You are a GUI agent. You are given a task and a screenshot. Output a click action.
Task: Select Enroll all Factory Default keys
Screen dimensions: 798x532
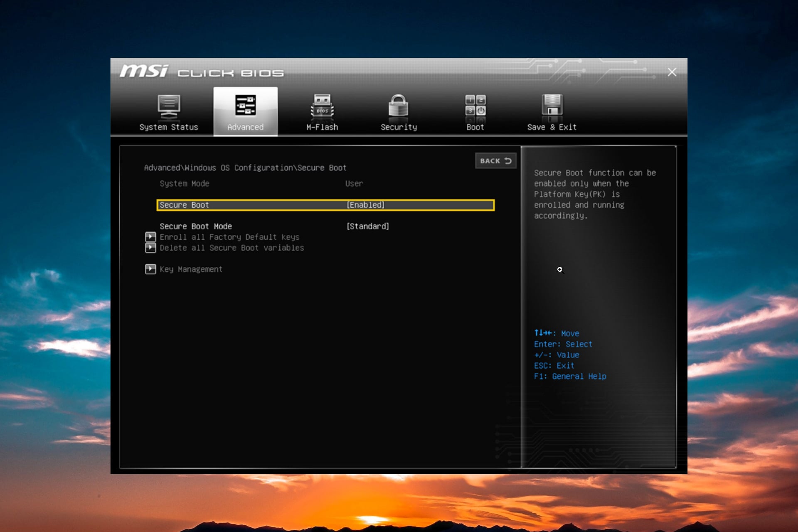pyautogui.click(x=229, y=237)
